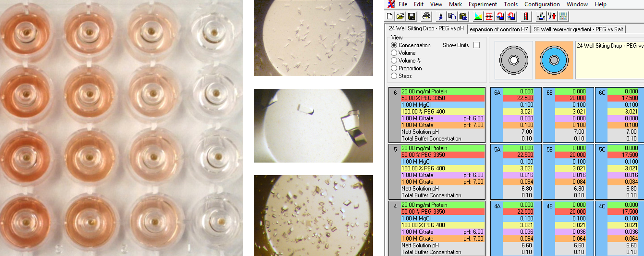Viewport: 644px width, 256px height.
Task: Switch to '96 Well reservoir gradient - PEG vs Salt' tab
Action: [x=578, y=29]
